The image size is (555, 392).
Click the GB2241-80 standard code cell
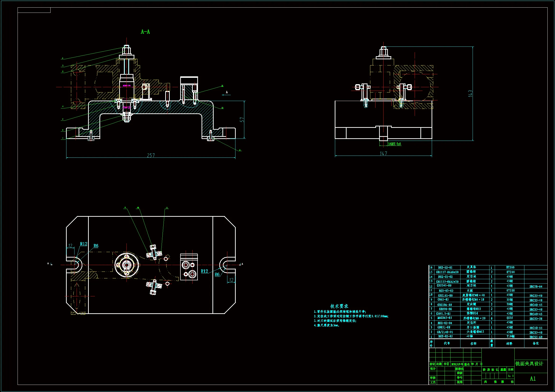(x=444, y=286)
